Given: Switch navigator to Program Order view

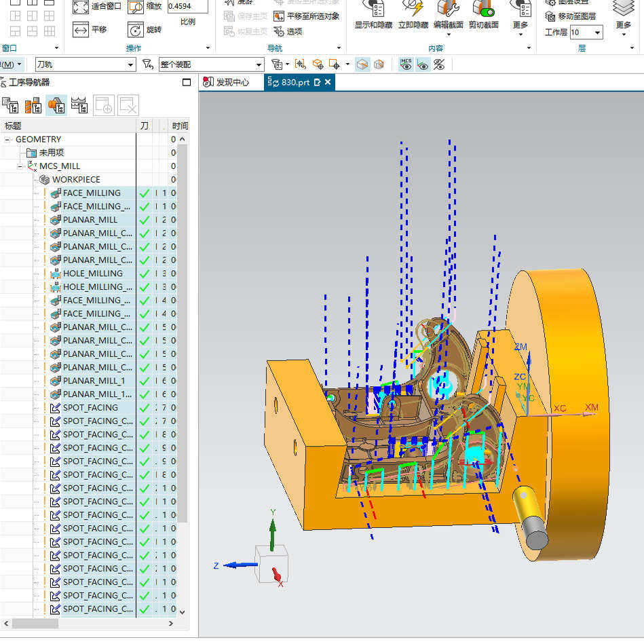Looking at the screenshot, I should tap(10, 105).
